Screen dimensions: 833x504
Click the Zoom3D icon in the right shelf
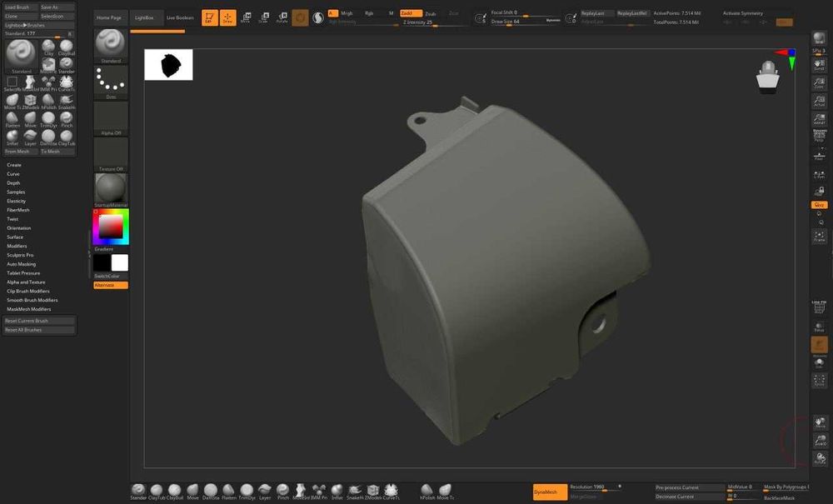pos(821,440)
